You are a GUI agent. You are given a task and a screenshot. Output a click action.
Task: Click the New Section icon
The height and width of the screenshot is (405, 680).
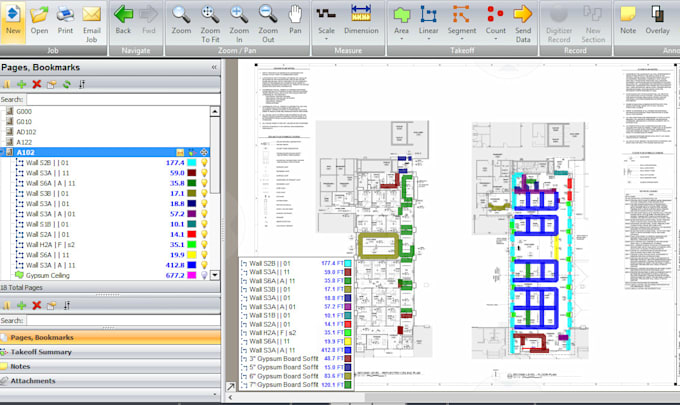coord(593,23)
